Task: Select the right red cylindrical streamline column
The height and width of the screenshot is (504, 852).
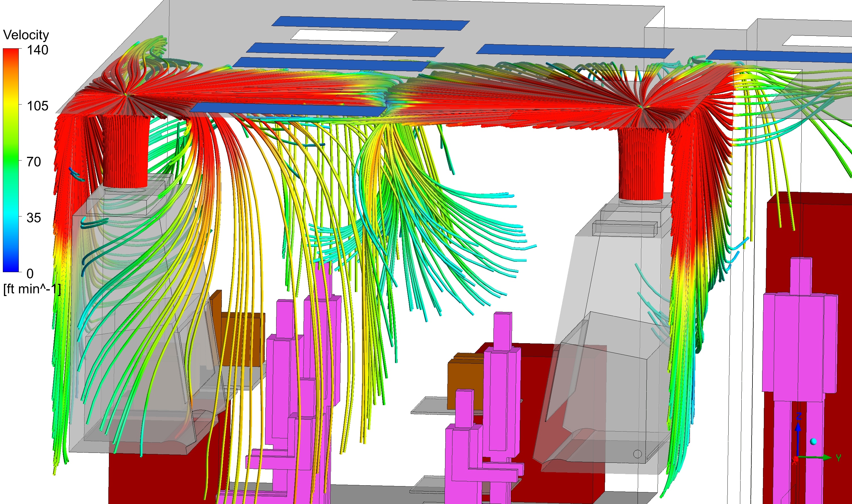Action: pyautogui.click(x=641, y=163)
